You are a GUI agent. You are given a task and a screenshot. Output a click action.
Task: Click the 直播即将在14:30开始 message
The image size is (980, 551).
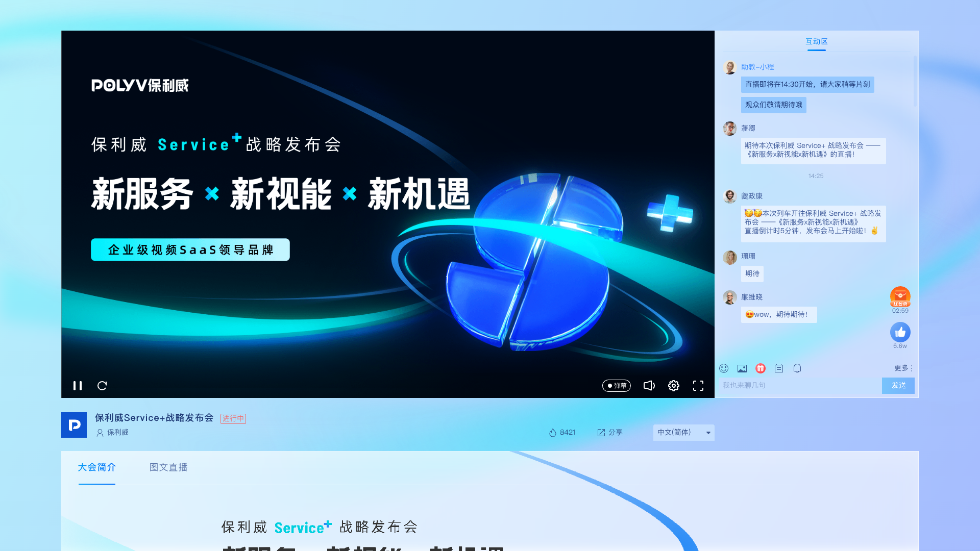807,84
